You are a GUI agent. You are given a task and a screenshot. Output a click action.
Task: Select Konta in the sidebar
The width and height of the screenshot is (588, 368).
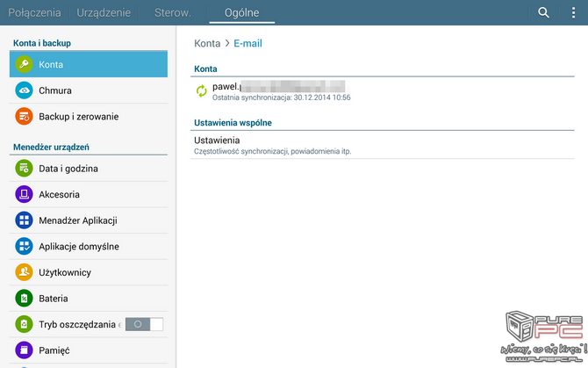click(88, 64)
